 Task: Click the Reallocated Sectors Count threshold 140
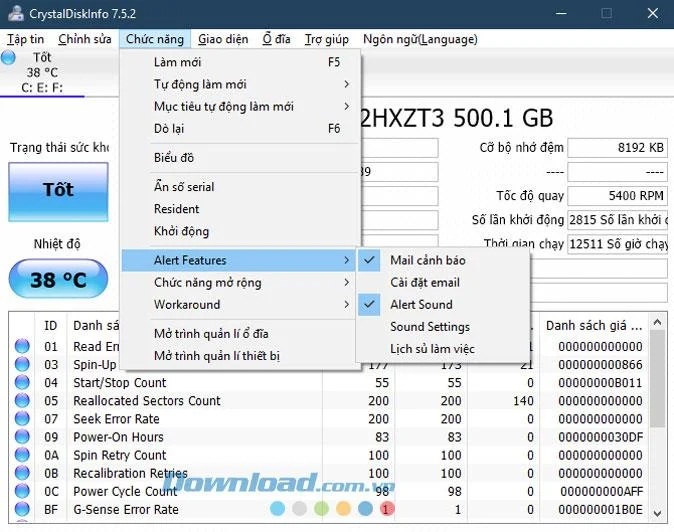(523, 401)
